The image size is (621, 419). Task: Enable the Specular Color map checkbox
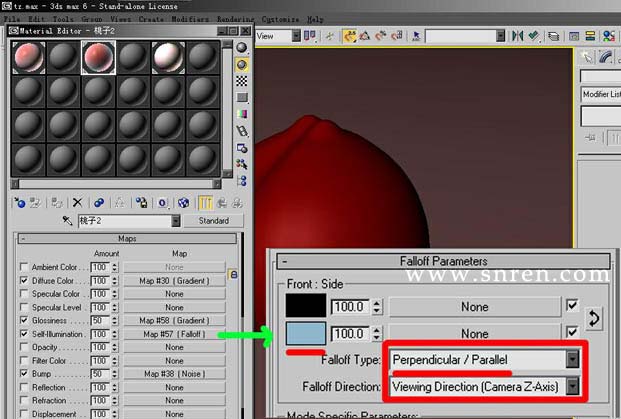click(24, 293)
